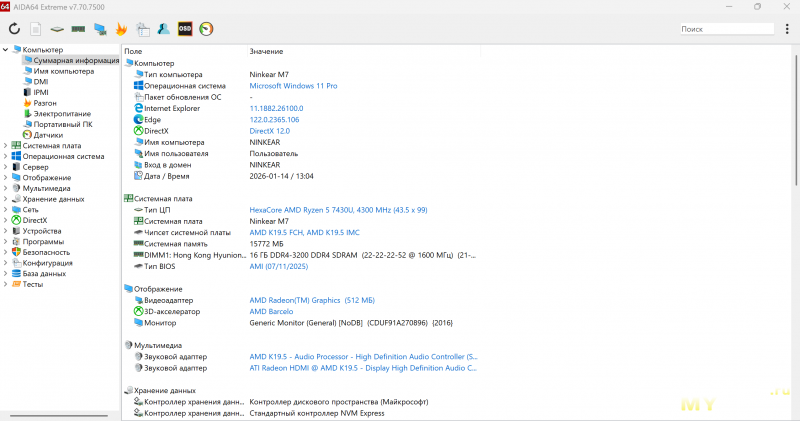The image size is (800, 421).
Task: Select DMI in the sidebar tree
Action: pos(40,82)
